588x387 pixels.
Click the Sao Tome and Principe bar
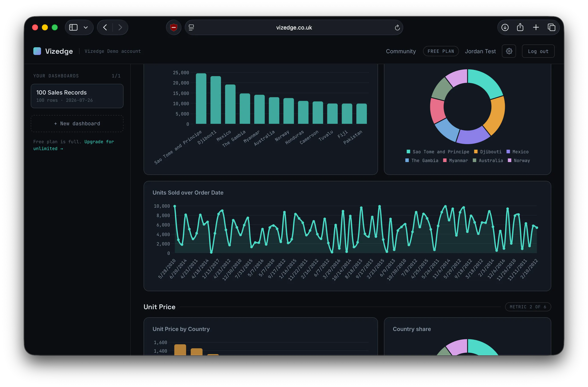[201, 98]
